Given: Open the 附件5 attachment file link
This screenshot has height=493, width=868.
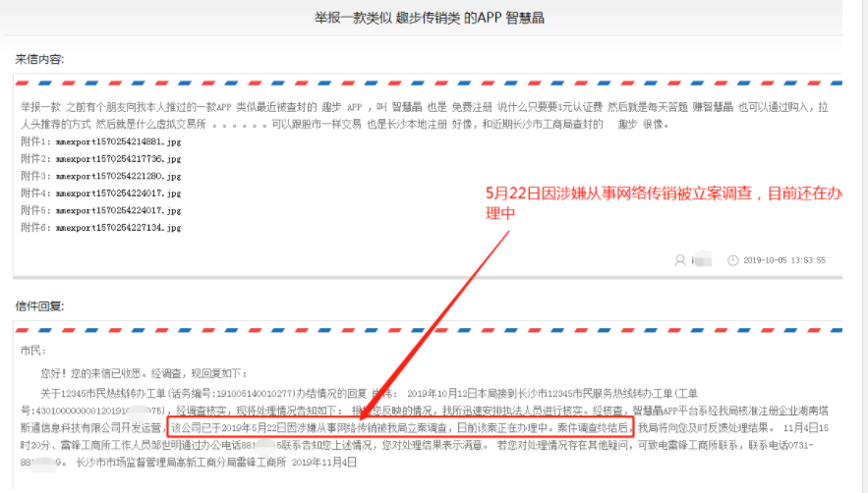Looking at the screenshot, I should click(118, 210).
